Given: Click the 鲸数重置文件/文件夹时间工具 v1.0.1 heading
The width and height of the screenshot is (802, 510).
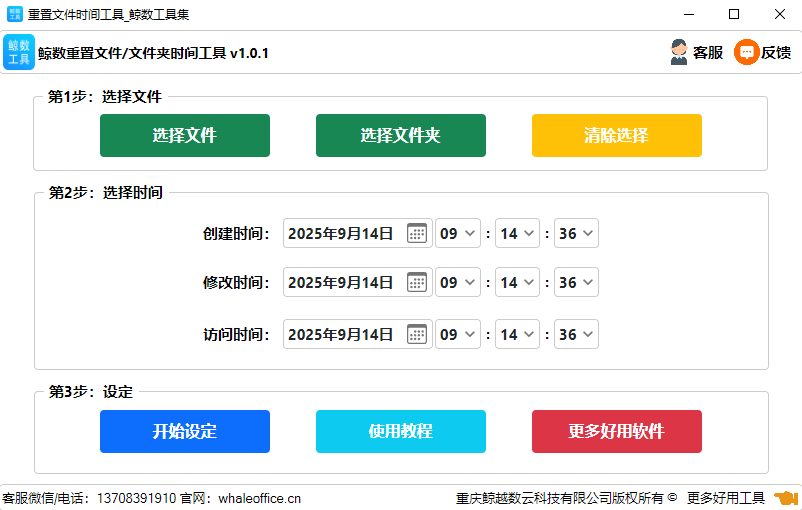Looking at the screenshot, I should click(153, 53).
